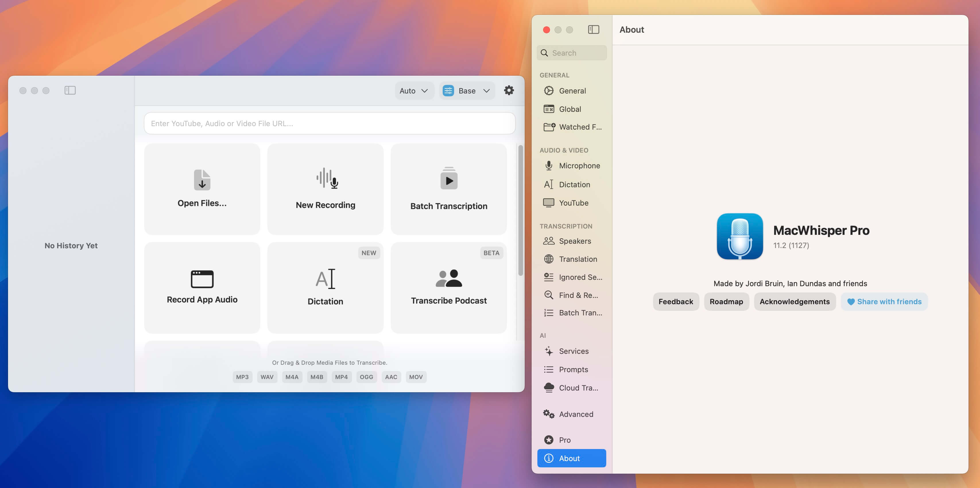Click the sidebar toggle icon top-left
The height and width of the screenshot is (488, 980).
click(x=70, y=90)
